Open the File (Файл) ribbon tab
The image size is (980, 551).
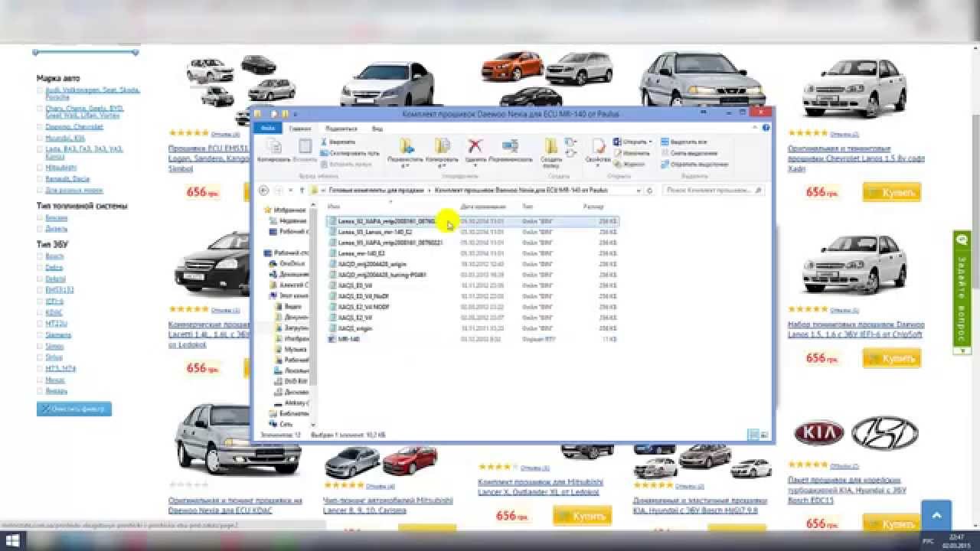[268, 128]
